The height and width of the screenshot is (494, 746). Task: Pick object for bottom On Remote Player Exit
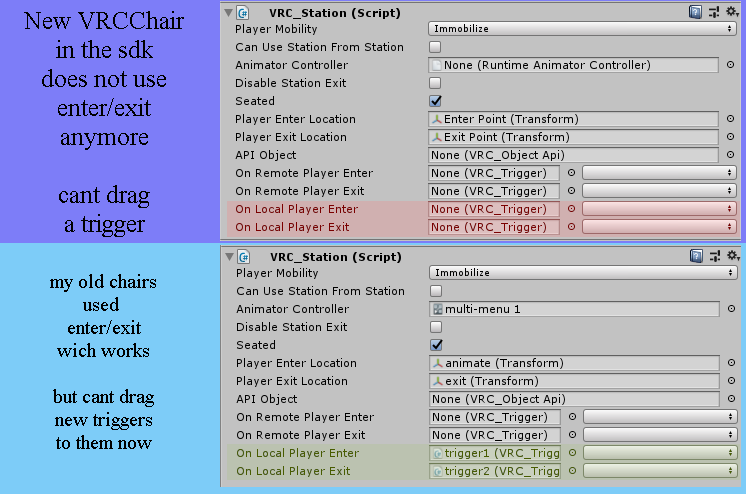572,435
